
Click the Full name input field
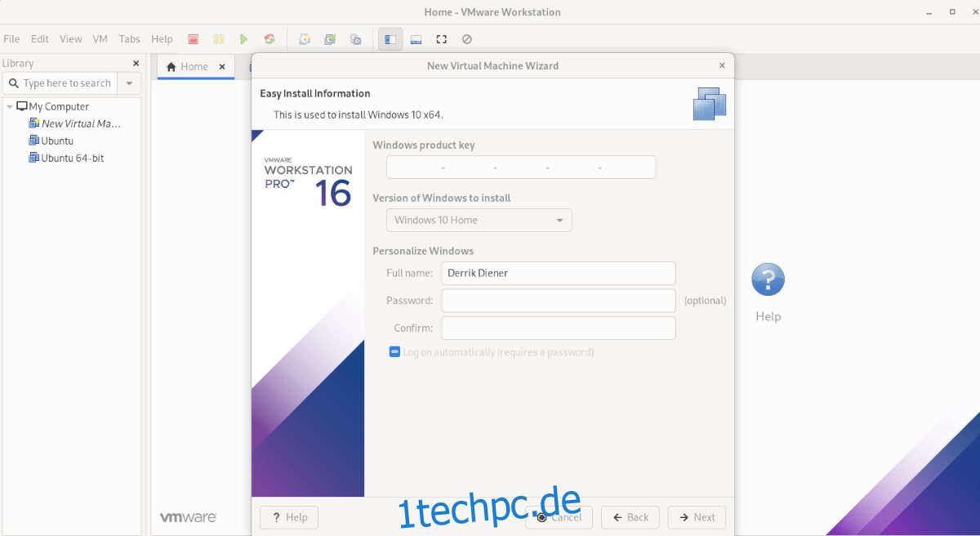point(559,273)
